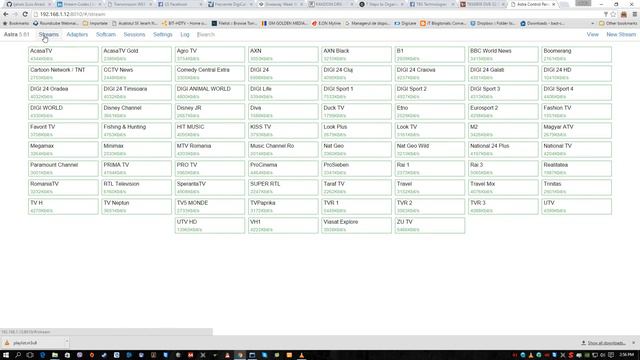The width and height of the screenshot is (640, 360).
Task: Open the Windows Start menu
Action: tap(6, 355)
